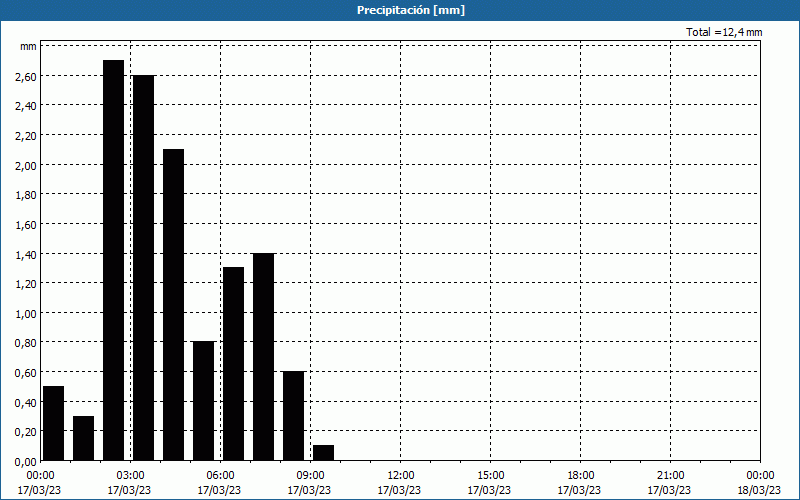Click the mm axis unit label

click(28, 47)
